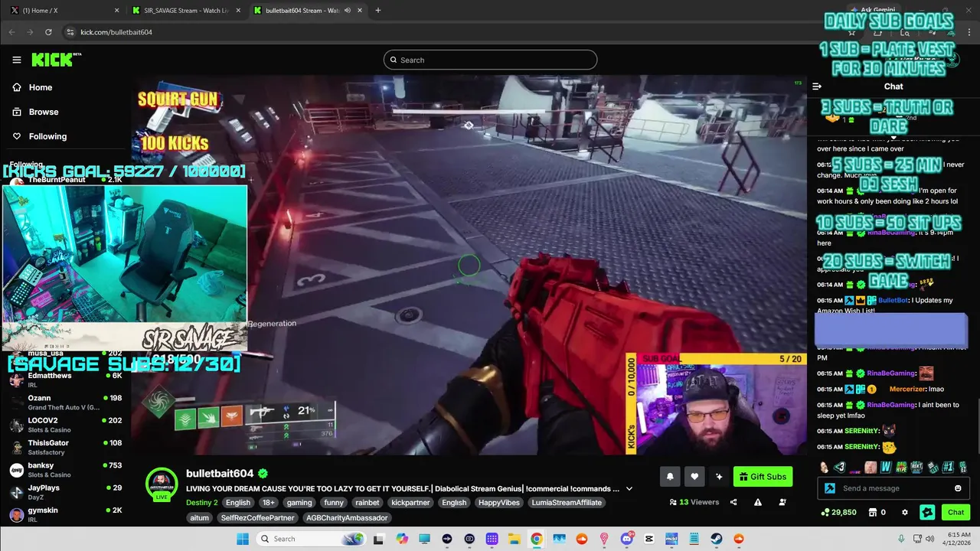Click the 18+ stream tag
This screenshot has height=551, width=980.
pyautogui.click(x=269, y=503)
